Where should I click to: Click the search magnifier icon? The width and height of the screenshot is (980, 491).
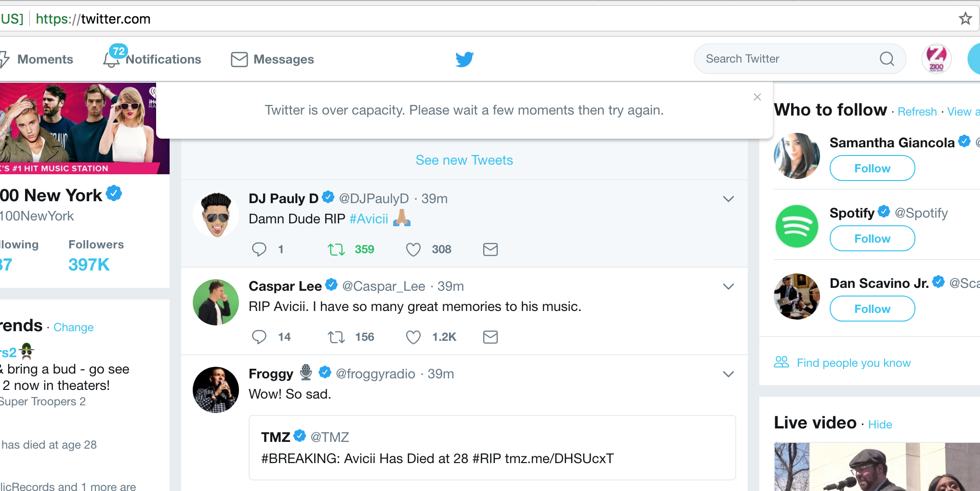[887, 59]
